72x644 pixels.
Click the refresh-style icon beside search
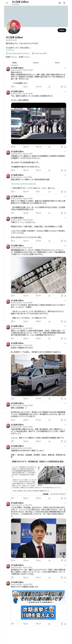click(x=60, y=3)
